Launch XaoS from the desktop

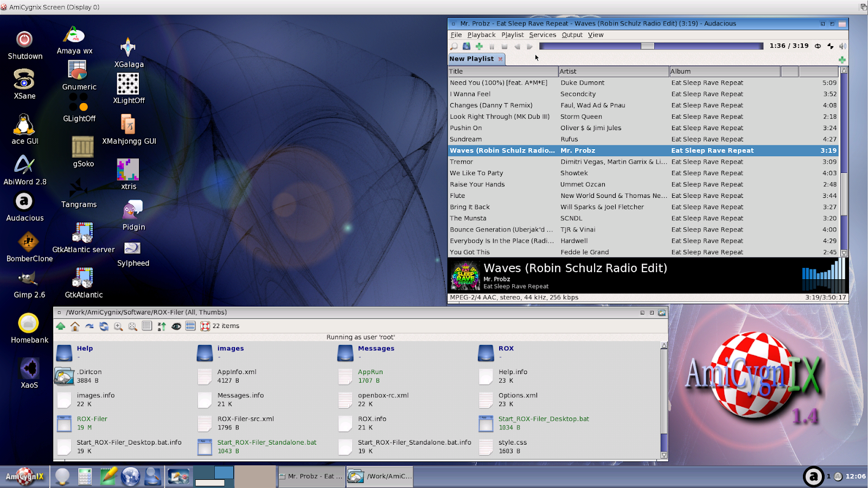[x=29, y=374]
